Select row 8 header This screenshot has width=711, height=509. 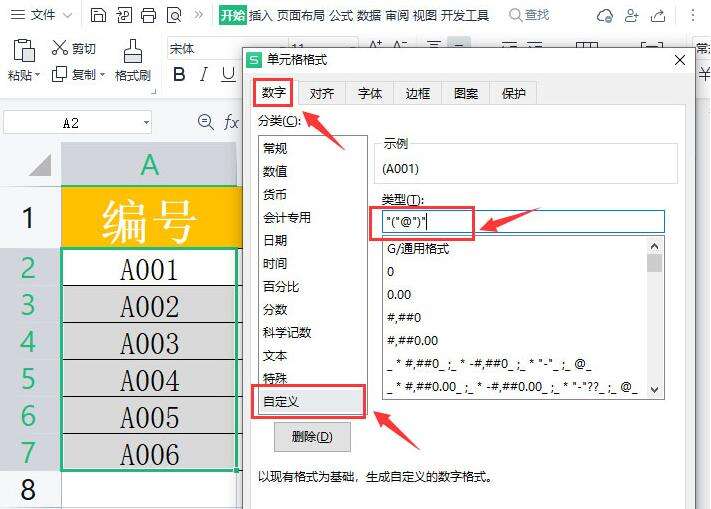click(x=30, y=490)
